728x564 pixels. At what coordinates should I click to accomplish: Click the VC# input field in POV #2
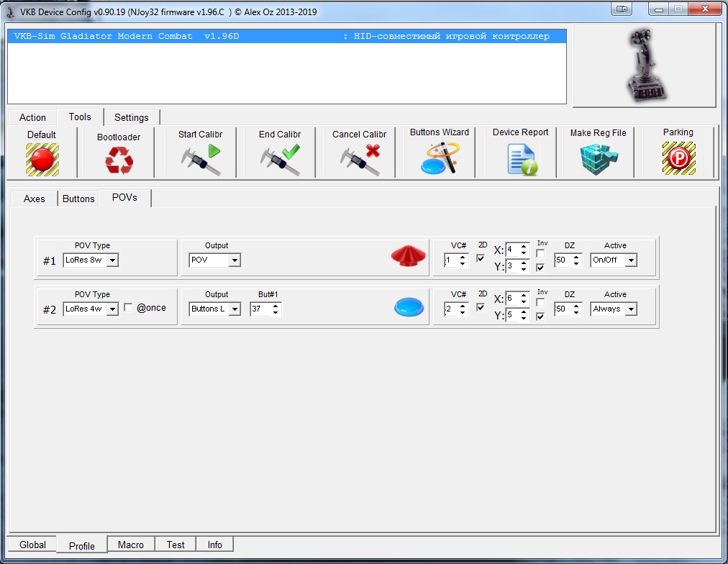coord(451,309)
